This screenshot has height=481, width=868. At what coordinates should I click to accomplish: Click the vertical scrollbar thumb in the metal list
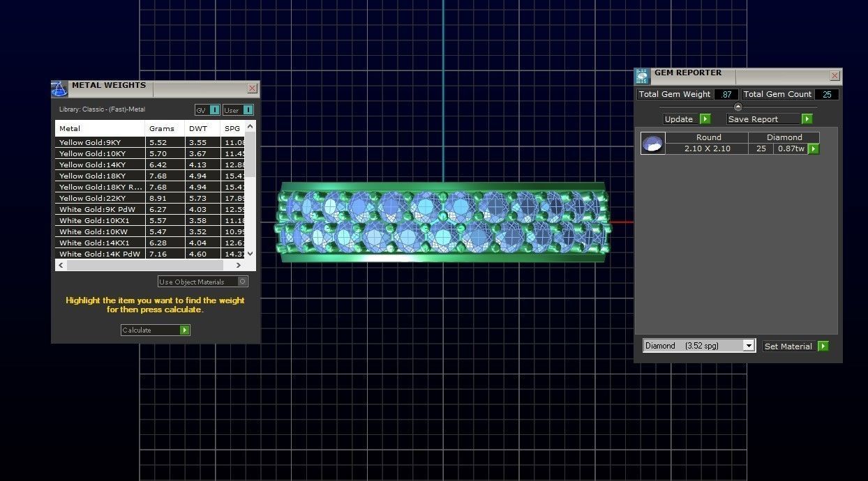pyautogui.click(x=250, y=155)
